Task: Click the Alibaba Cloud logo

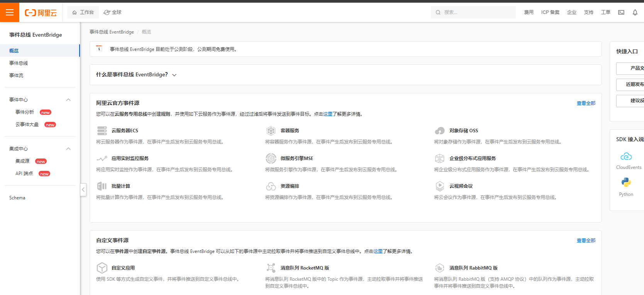Action: coord(41,13)
